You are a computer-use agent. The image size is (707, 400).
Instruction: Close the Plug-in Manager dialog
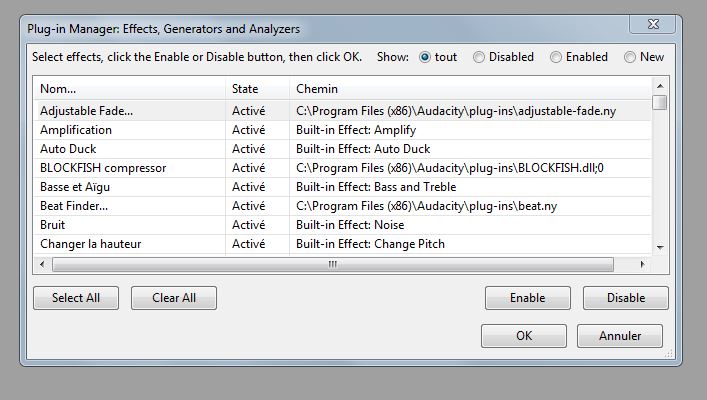(653, 24)
